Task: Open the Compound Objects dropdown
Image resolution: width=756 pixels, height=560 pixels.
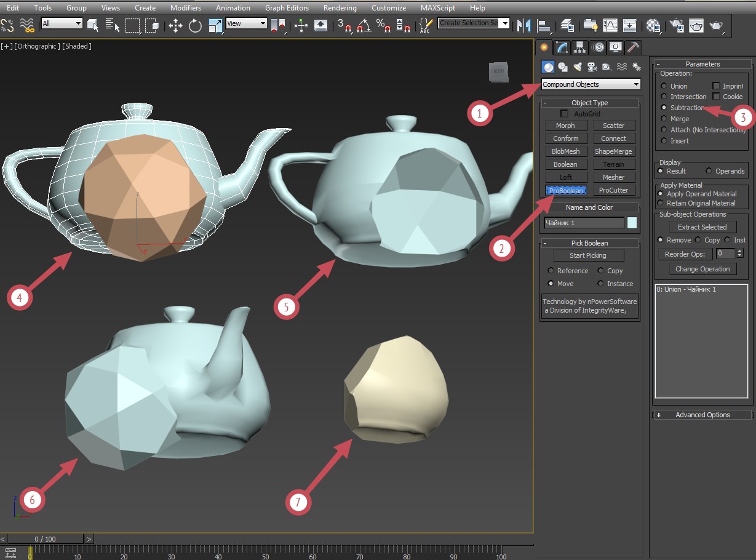Action: pos(591,84)
